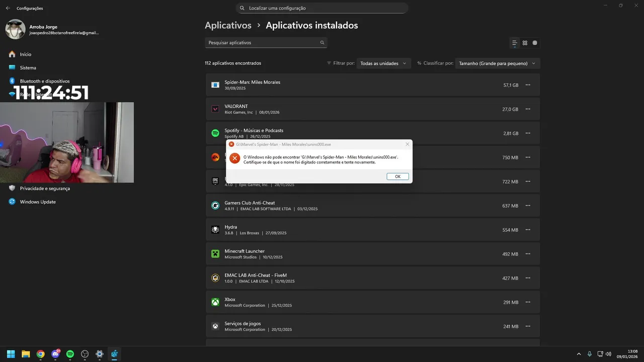Click the back arrow in Configurações
This screenshot has width=644, height=362.
(8, 8)
